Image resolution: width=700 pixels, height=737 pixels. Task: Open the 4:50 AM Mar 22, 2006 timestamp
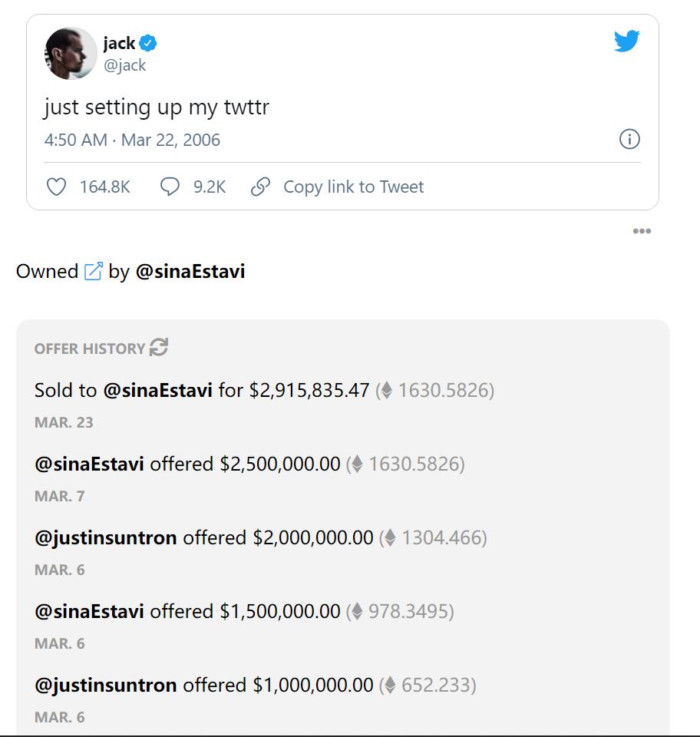132,140
